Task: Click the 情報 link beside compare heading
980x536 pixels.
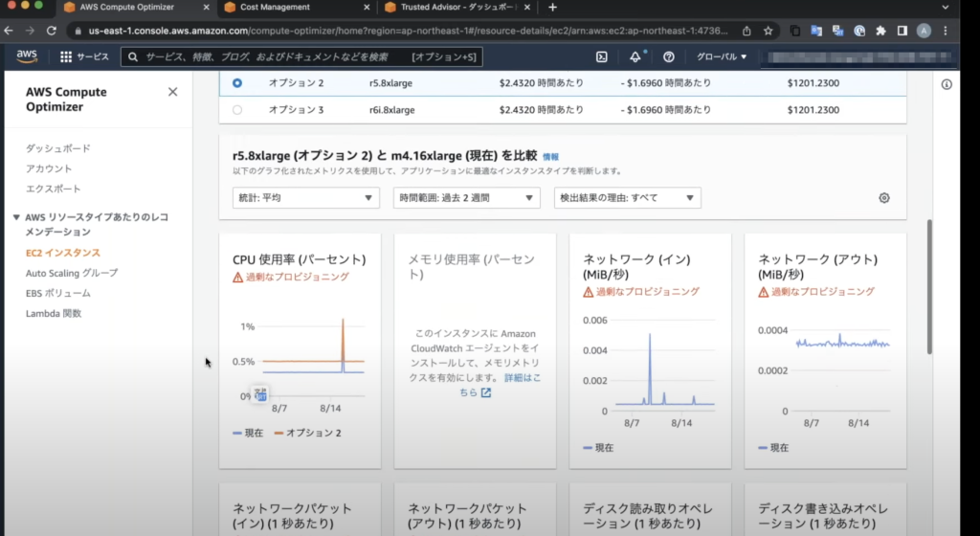Action: pyautogui.click(x=550, y=157)
